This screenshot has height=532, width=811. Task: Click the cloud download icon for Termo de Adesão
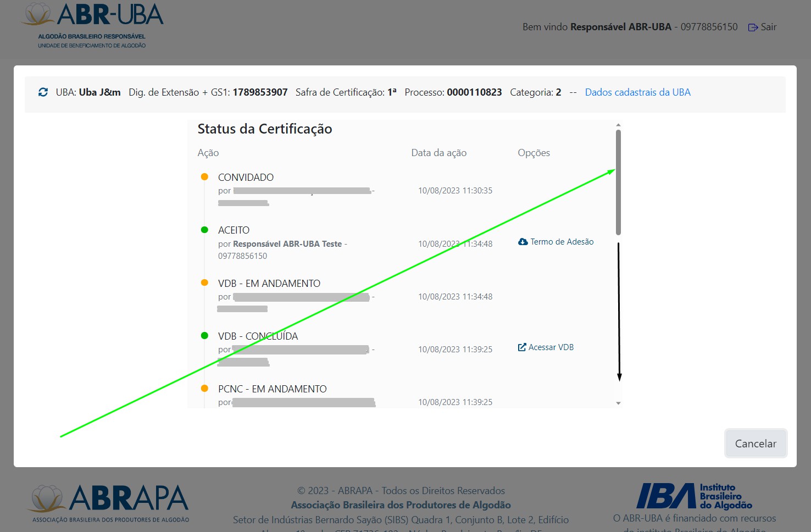click(x=523, y=242)
